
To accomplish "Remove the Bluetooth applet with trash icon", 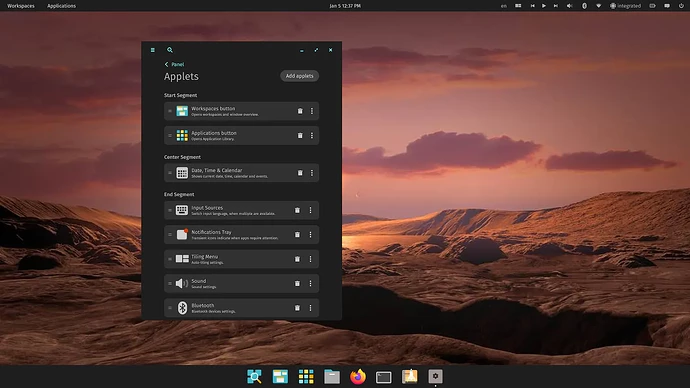I will [297, 308].
